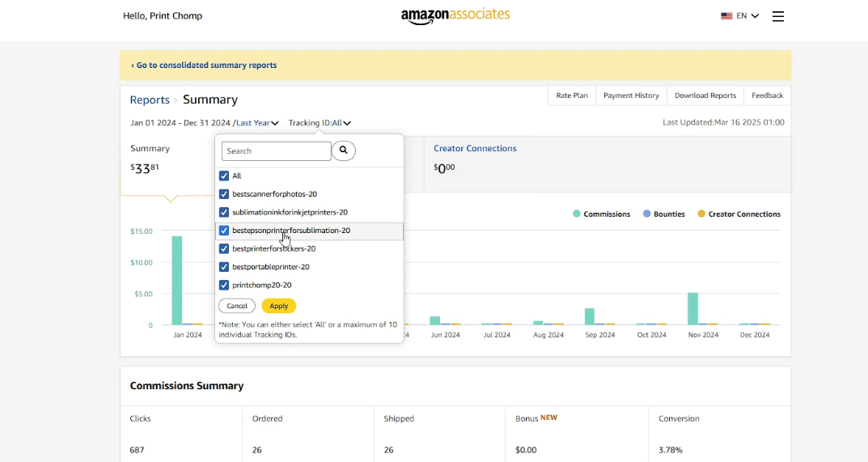Click the Oct 2024 axis label
The width and height of the screenshot is (868, 462).
(x=651, y=335)
